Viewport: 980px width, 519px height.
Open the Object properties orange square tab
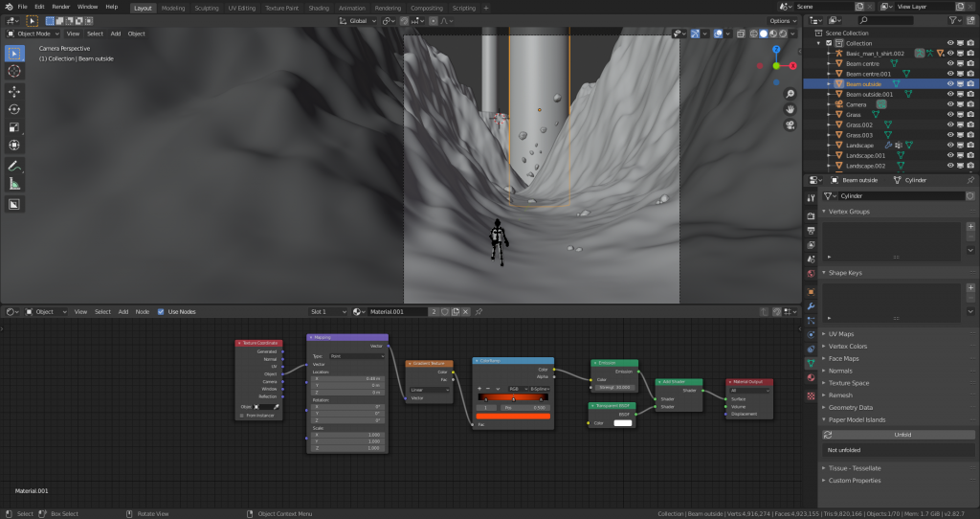(811, 292)
